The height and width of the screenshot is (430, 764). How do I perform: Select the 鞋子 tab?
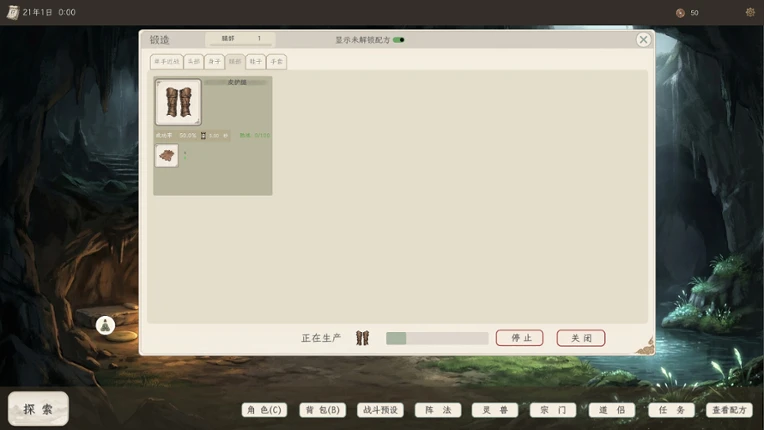coord(256,61)
